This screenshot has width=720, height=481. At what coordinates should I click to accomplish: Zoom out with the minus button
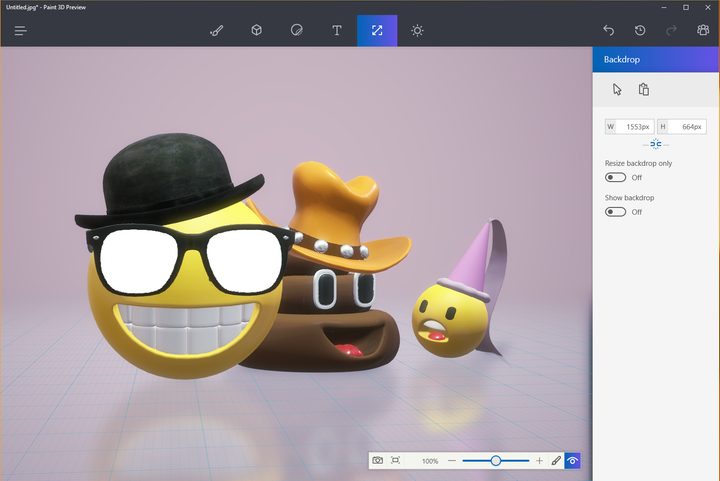pyautogui.click(x=452, y=460)
